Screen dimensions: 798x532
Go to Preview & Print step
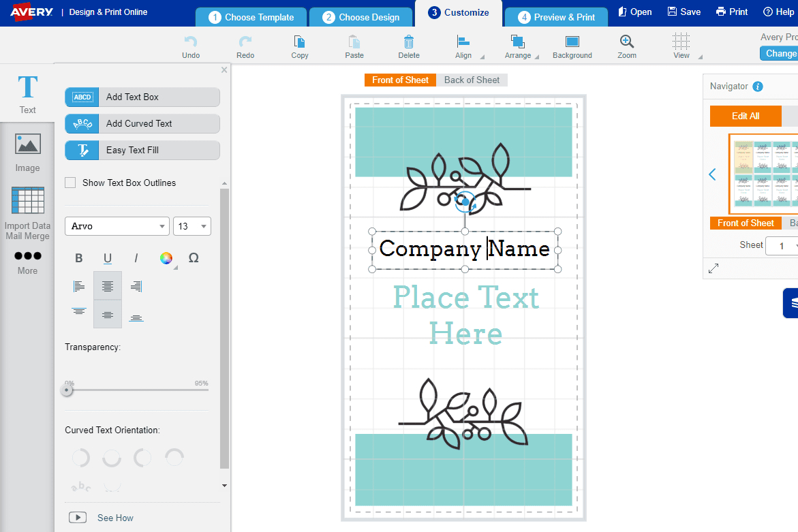(556, 17)
